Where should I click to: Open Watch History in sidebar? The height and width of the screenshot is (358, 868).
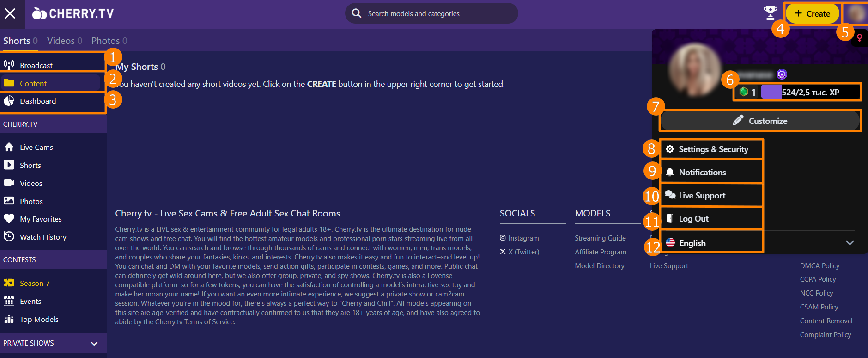point(43,237)
